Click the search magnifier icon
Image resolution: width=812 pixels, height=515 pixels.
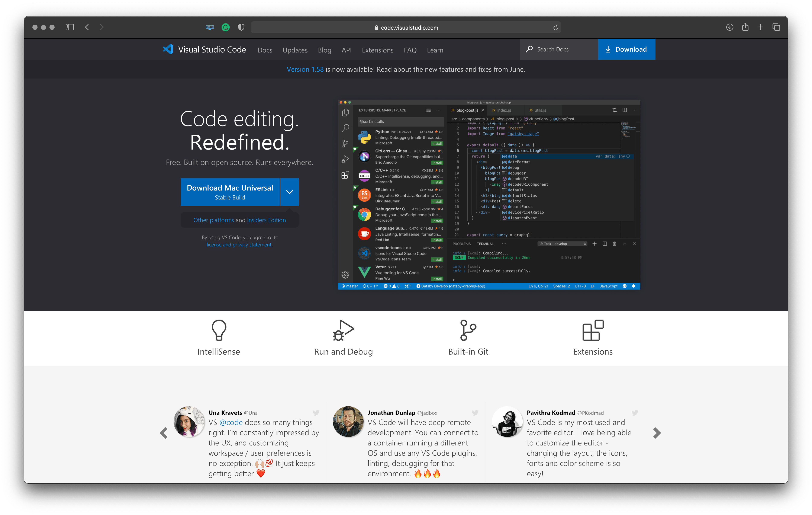click(529, 49)
